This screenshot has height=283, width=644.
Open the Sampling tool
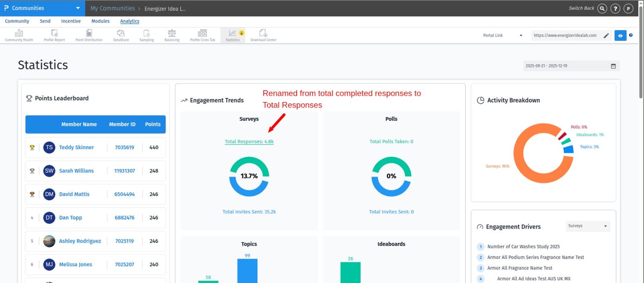tap(146, 35)
